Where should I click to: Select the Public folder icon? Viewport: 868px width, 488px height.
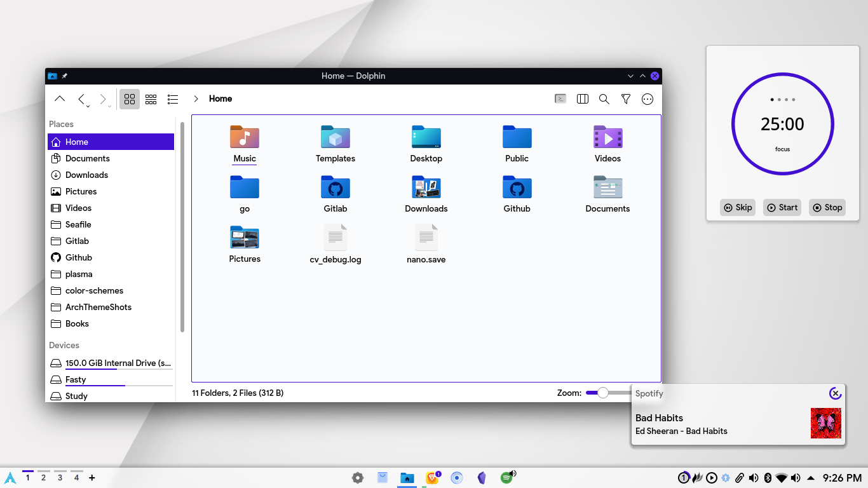point(517,137)
